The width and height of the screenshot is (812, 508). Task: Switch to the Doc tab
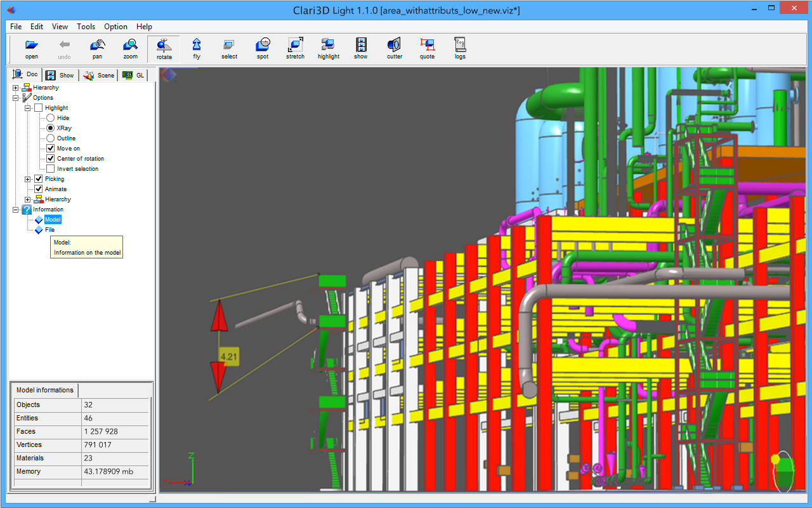[x=26, y=74]
